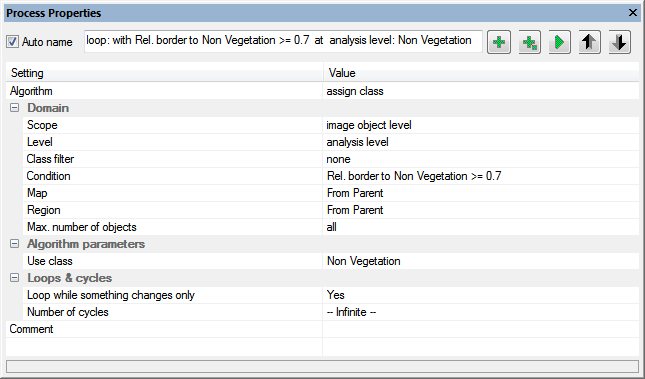Click the Value column header
645x379 pixels.
tap(480, 73)
